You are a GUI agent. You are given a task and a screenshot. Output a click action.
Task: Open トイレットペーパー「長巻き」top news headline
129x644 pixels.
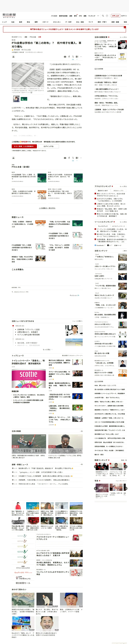click(x=28, y=362)
